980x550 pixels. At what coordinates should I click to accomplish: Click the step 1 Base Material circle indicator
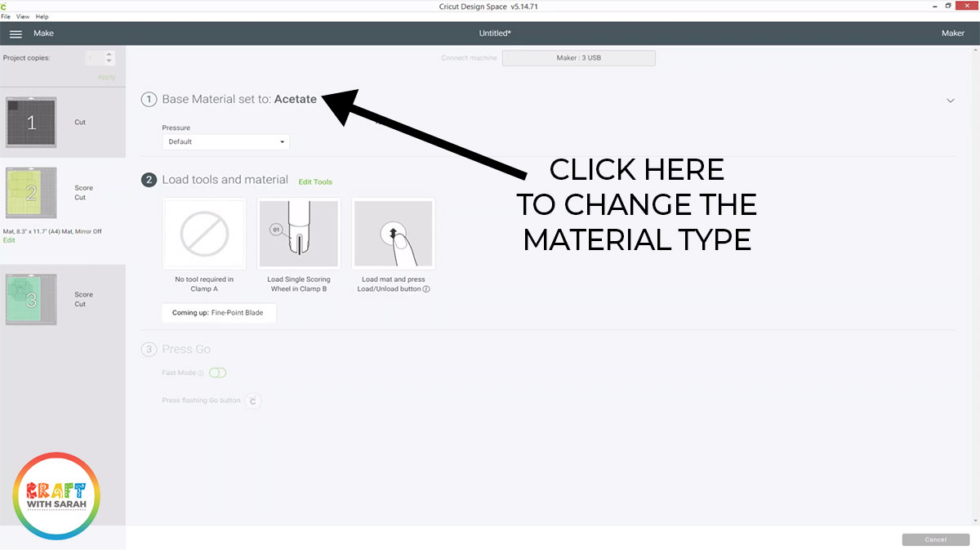tap(149, 99)
